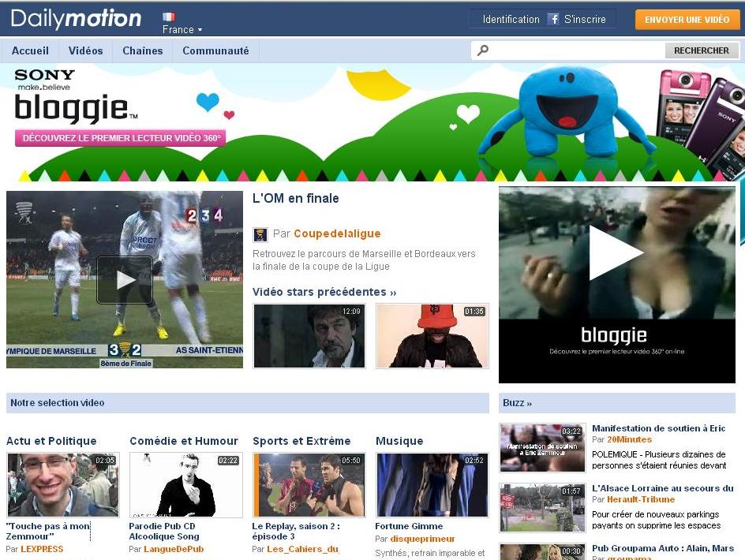This screenshot has width=745, height=560.
Task: Click the Rechercher button
Action: point(701,50)
